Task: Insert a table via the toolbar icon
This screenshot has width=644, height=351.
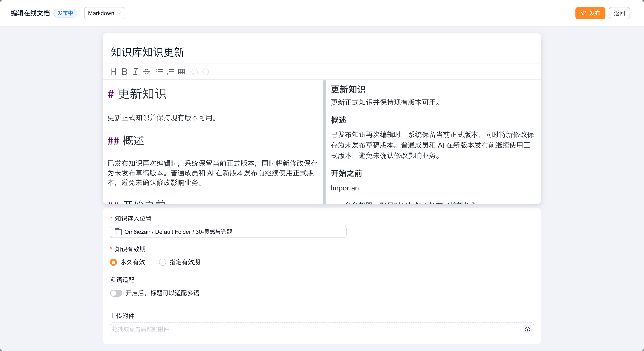Action: point(182,72)
